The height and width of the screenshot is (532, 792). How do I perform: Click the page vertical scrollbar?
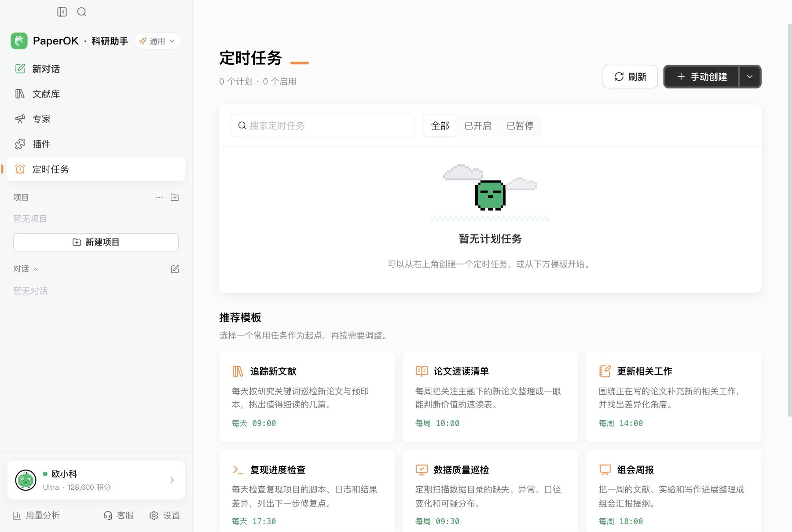coord(790,220)
